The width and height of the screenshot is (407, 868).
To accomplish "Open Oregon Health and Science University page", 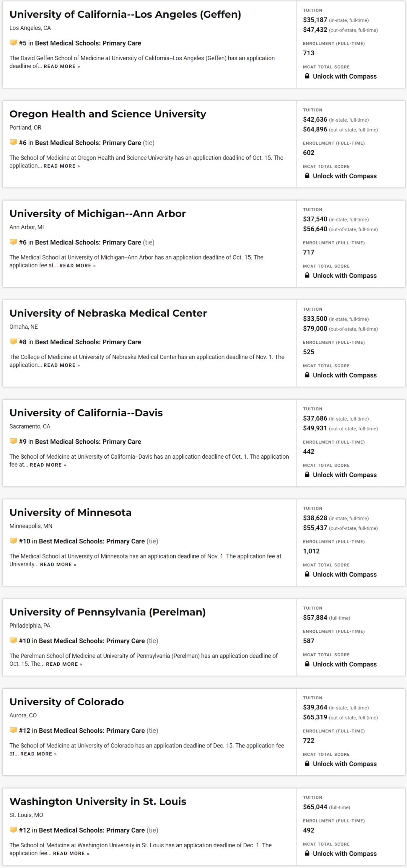I will 108,114.
